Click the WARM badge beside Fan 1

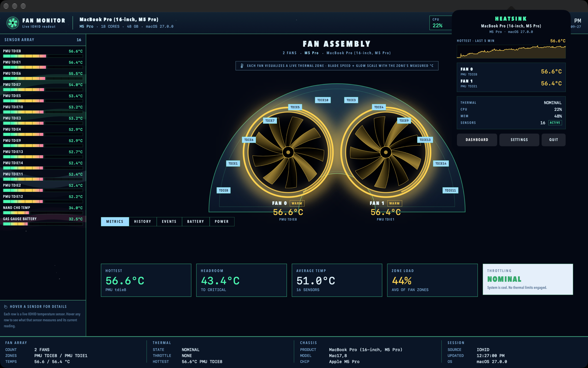coord(394,203)
